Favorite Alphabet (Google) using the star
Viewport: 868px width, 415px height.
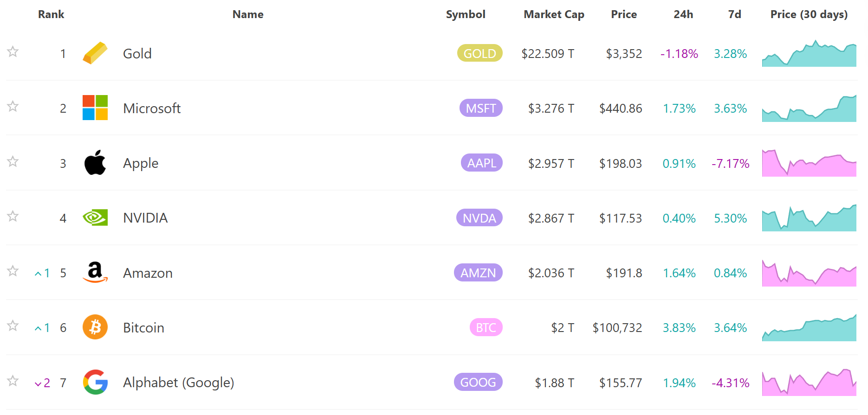coord(13,381)
